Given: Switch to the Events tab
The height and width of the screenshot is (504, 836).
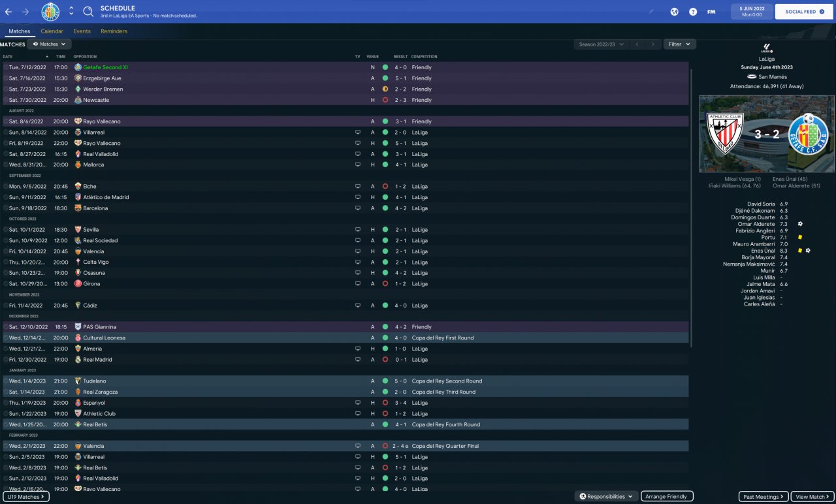Looking at the screenshot, I should pos(82,31).
